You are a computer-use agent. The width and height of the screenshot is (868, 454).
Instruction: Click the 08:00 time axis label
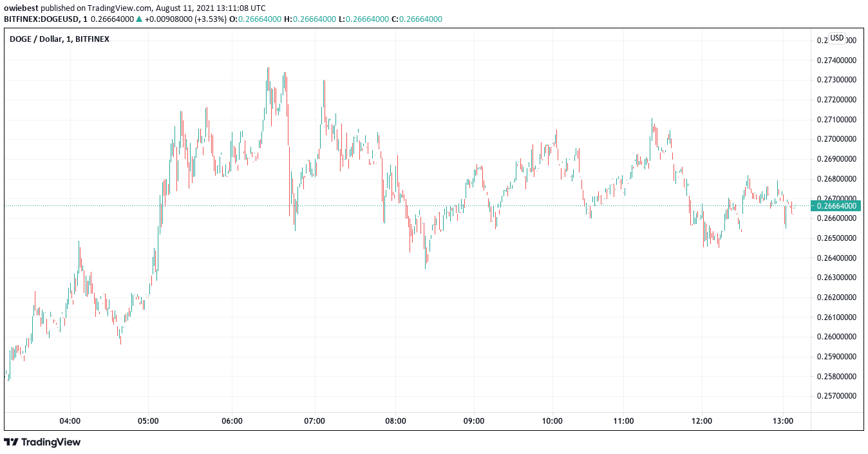pyautogui.click(x=395, y=421)
